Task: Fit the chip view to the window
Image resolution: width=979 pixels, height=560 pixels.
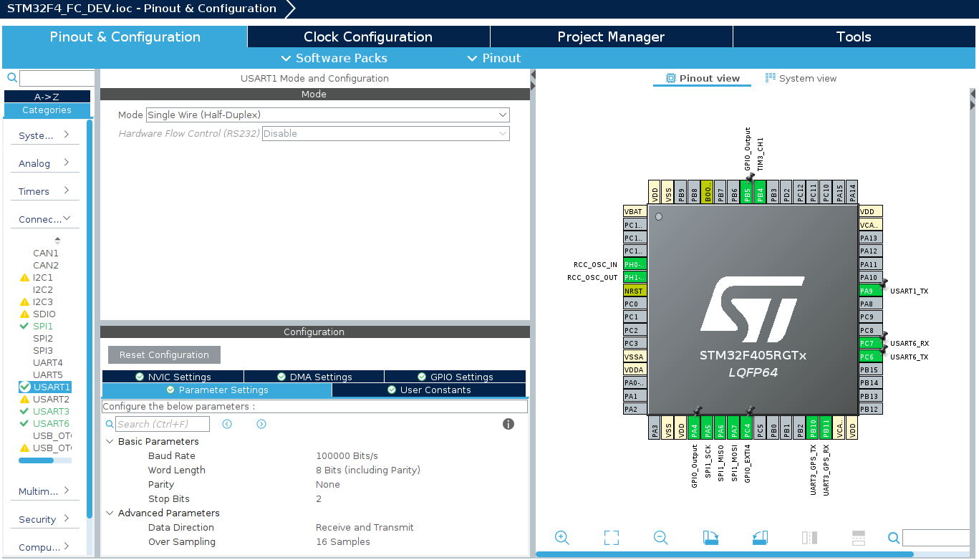Action: (x=611, y=538)
